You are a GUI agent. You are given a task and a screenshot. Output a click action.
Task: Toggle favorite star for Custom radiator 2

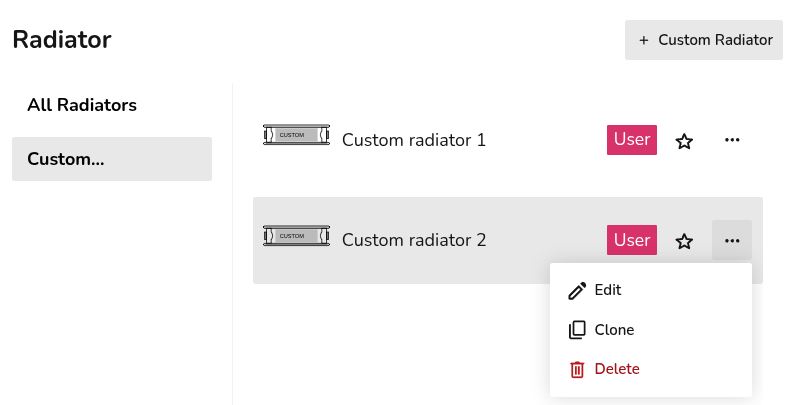click(x=684, y=241)
